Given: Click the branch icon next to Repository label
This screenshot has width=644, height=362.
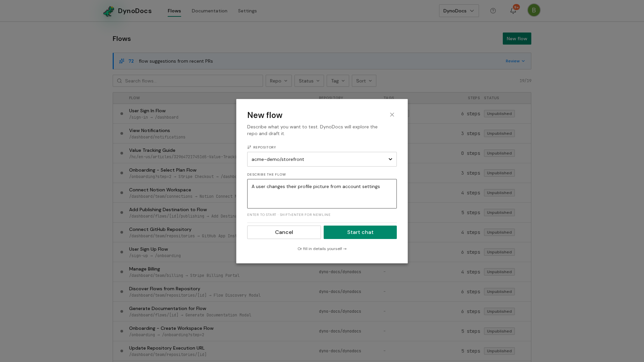Looking at the screenshot, I should 249,147.
